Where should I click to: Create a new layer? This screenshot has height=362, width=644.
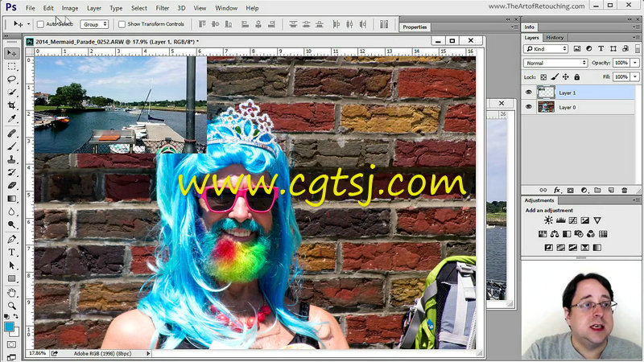tap(611, 191)
